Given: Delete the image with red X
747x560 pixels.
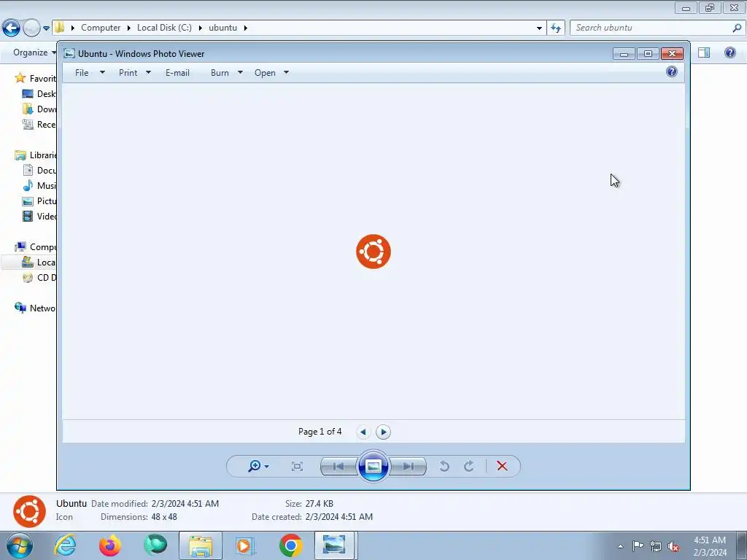Looking at the screenshot, I should tap(502, 466).
